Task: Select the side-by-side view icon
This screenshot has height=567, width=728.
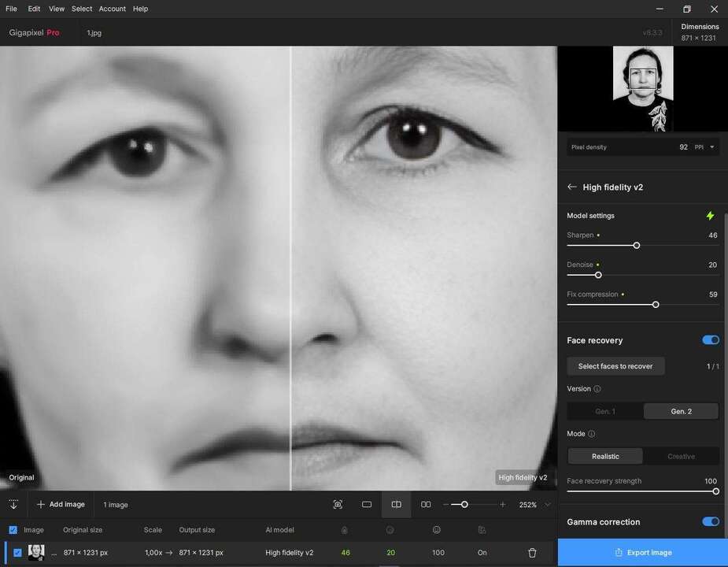Action: click(426, 505)
